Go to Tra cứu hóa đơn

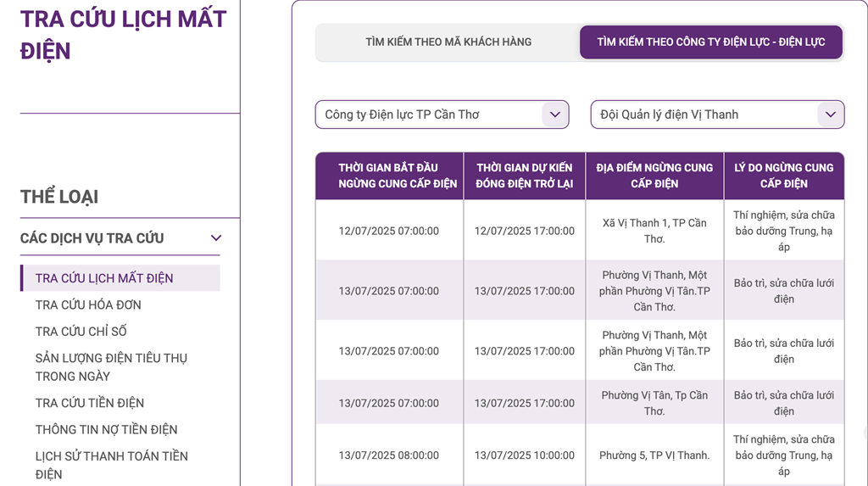[88, 304]
